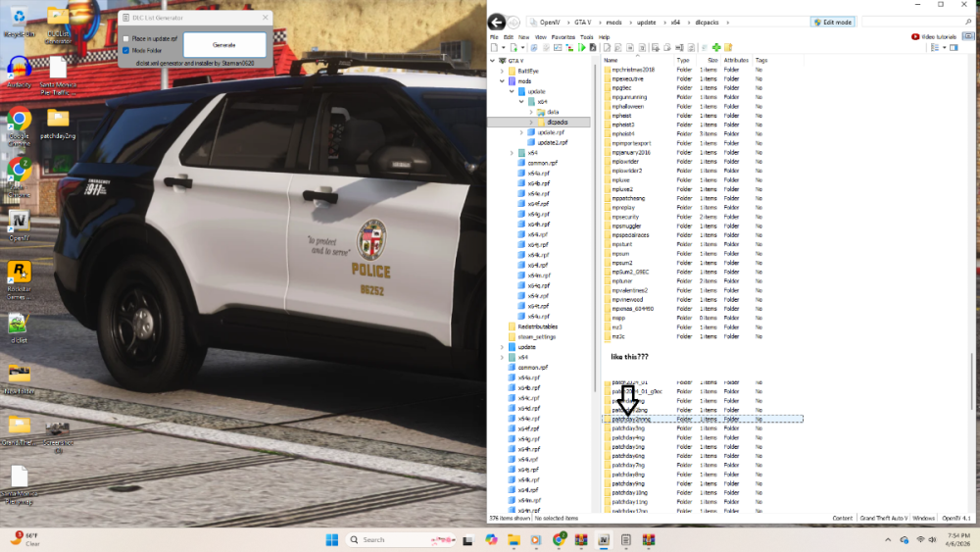Click the OpenIV search input field
The width and height of the screenshot is (980, 552).
[912, 22]
